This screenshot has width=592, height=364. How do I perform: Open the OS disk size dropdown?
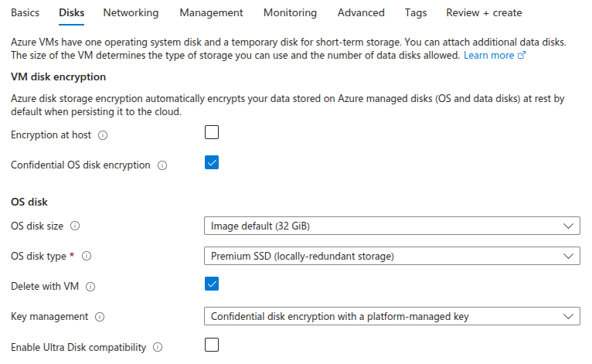(391, 226)
